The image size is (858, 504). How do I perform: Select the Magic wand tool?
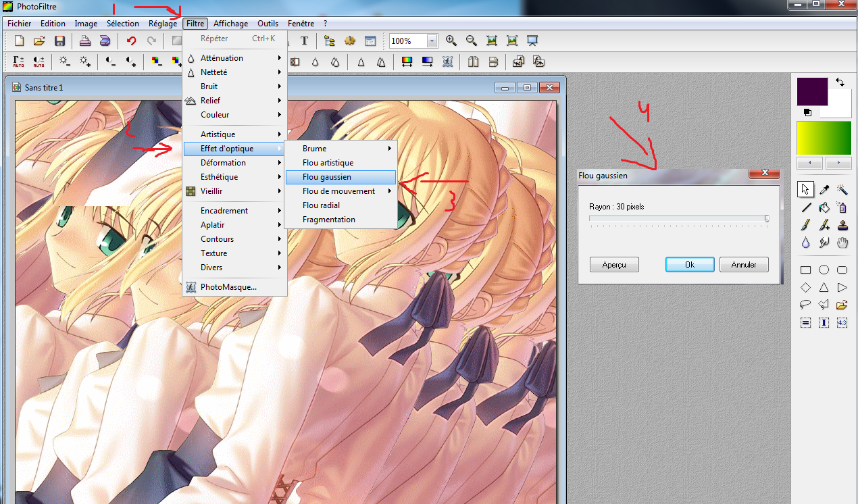(842, 190)
